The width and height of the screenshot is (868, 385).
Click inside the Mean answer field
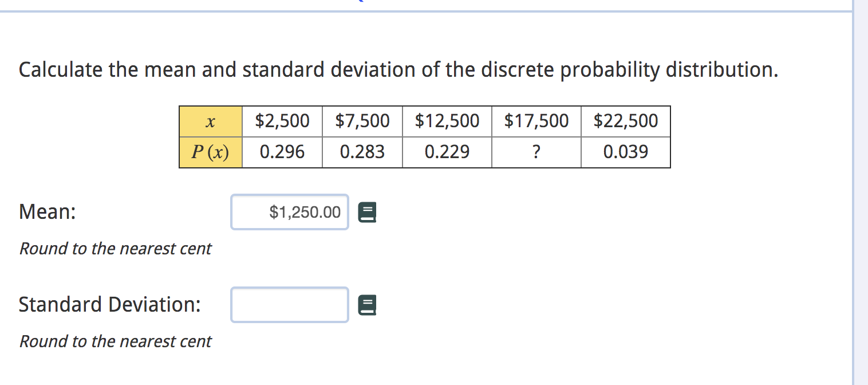coord(289,212)
